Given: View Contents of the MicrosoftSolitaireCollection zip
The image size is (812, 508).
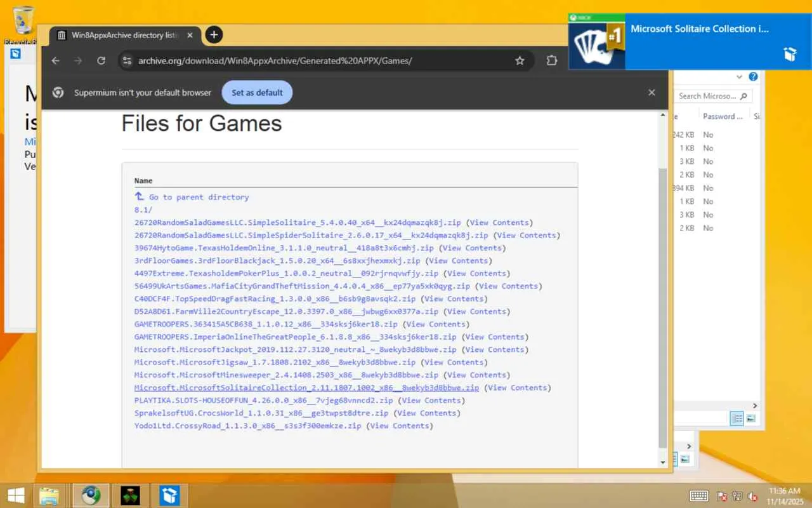Looking at the screenshot, I should coord(518,387).
